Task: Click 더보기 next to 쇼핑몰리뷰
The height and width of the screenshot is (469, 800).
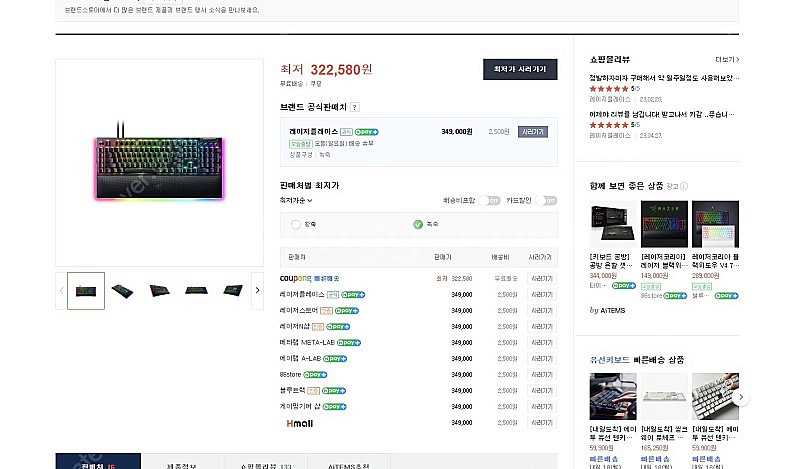Action: tap(727, 60)
